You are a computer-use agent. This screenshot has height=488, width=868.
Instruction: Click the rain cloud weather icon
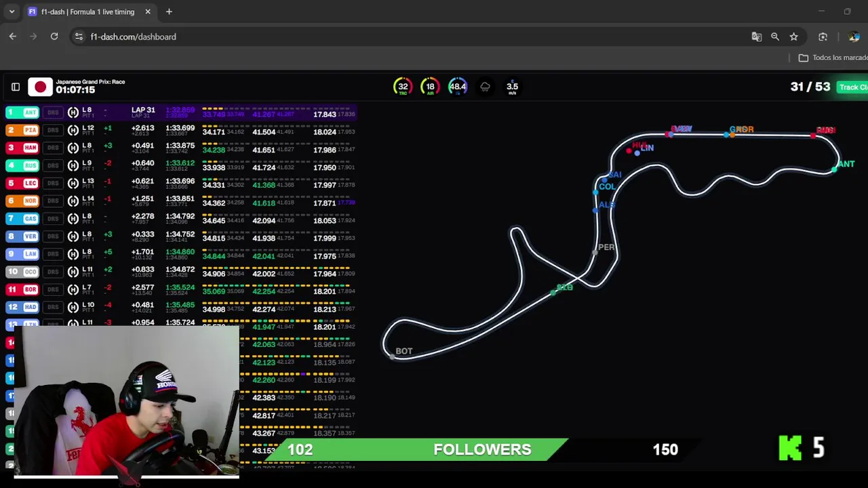[x=485, y=87]
